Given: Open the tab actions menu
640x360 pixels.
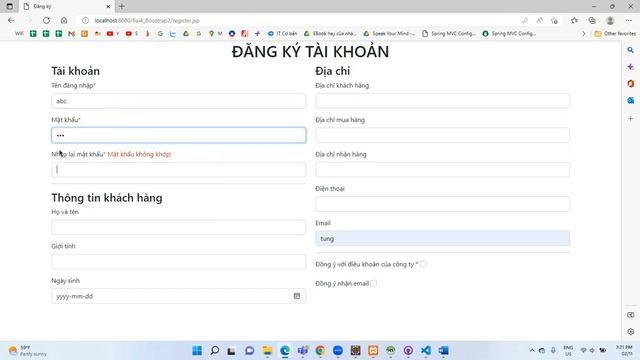Looking at the screenshot, I should pyautogui.click(x=9, y=7).
